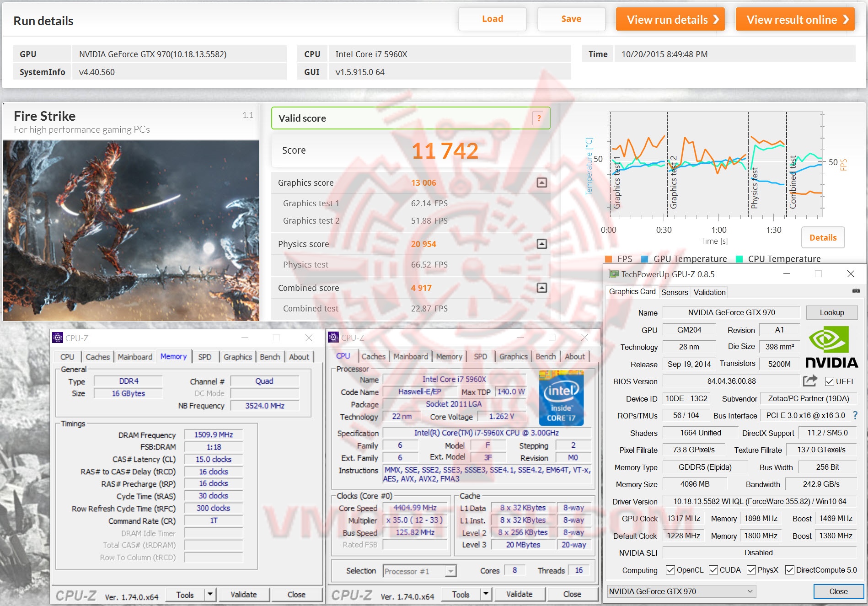Click View result online button
The width and height of the screenshot is (868, 606).
795,19
